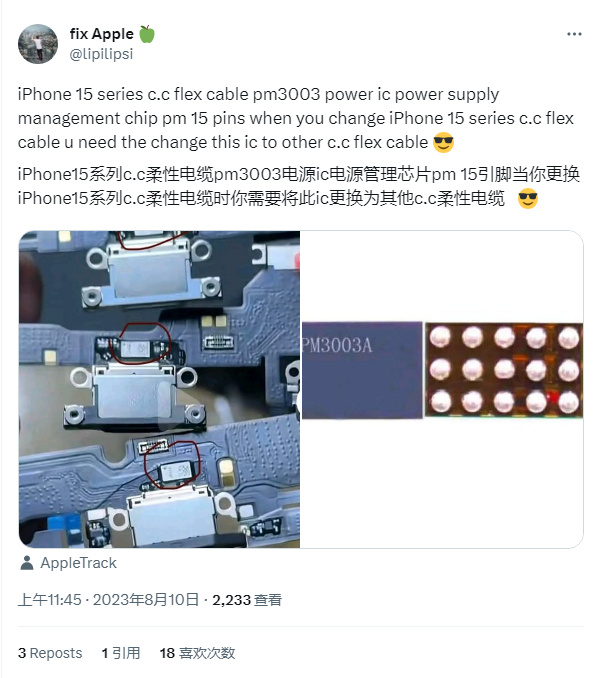
Task: Open the charging flex cable photo
Action: pyautogui.click(x=159, y=389)
